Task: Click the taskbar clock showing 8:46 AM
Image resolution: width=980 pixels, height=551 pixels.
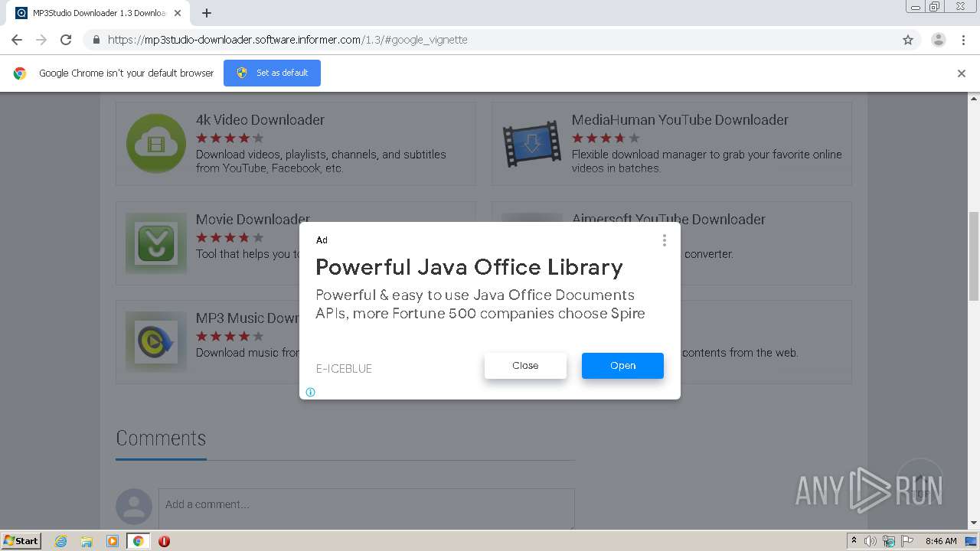Action: (x=941, y=541)
